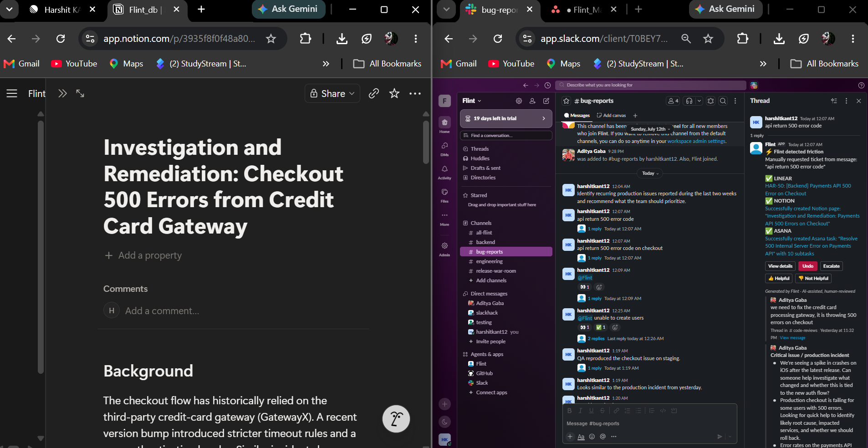
Task: Mark Flint response as Helpful
Action: (779, 279)
